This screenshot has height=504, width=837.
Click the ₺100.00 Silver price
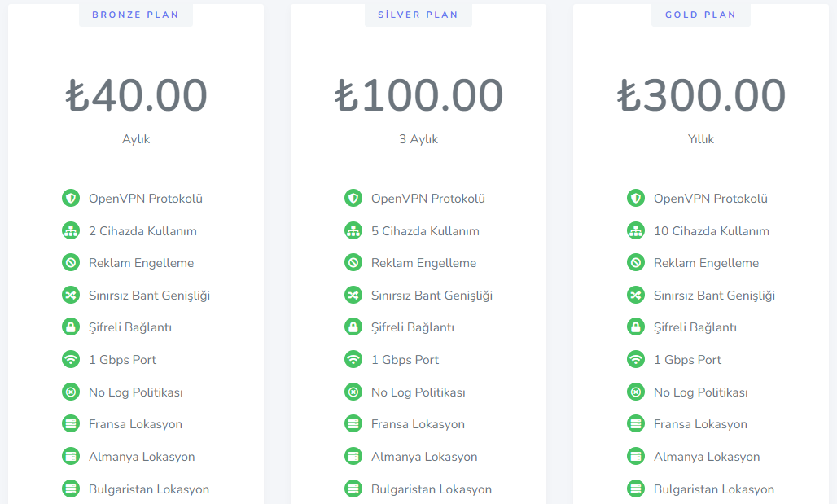coord(418,95)
